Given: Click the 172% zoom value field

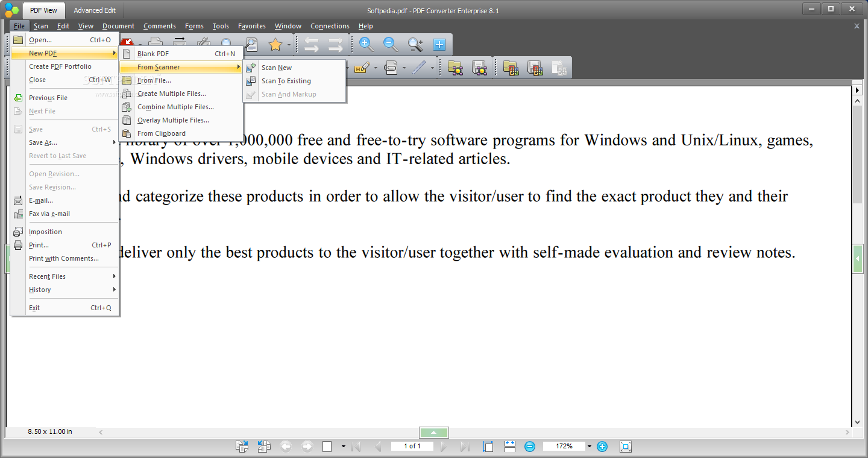Looking at the screenshot, I should click(x=564, y=447).
